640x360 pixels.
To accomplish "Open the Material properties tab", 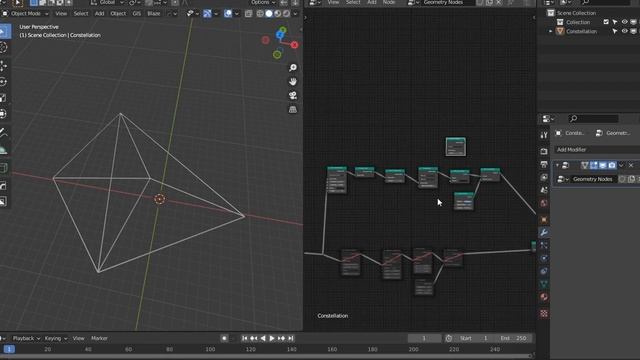I will [544, 297].
